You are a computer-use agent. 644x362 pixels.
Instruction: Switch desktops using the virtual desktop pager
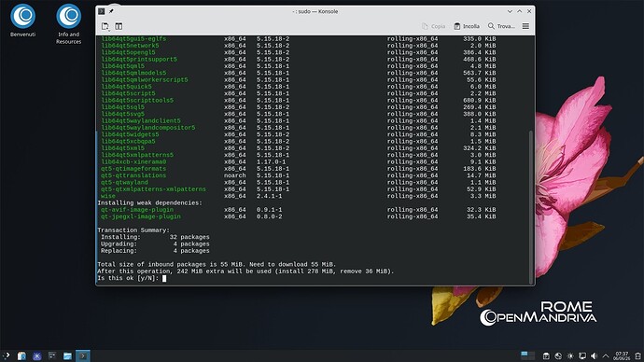pos(527,355)
